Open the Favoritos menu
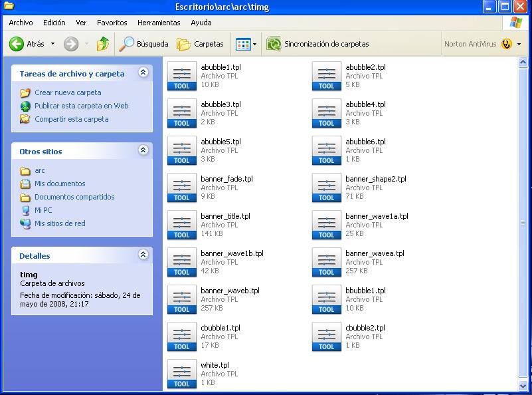 pyautogui.click(x=112, y=23)
